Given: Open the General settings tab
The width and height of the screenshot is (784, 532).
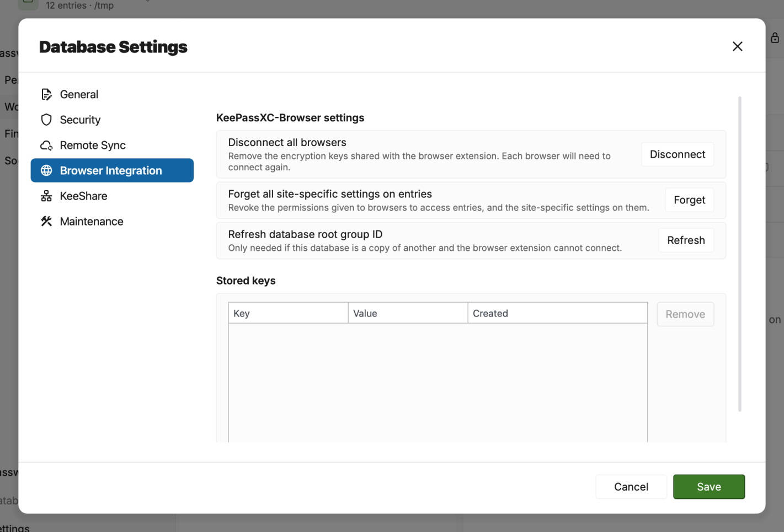Looking at the screenshot, I should pyautogui.click(x=112, y=94).
